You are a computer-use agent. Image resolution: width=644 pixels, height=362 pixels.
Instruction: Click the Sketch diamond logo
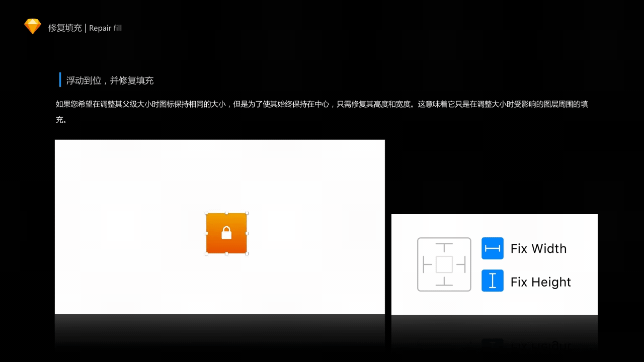coord(32,26)
